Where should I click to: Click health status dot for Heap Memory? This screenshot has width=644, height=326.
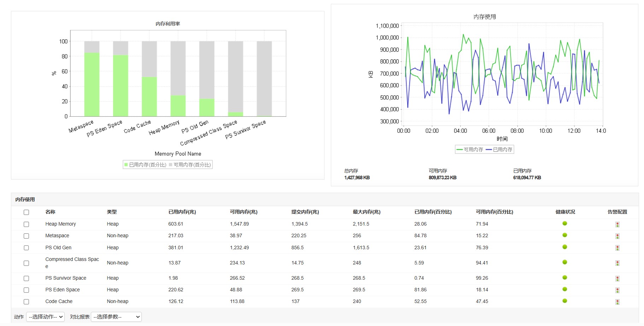[564, 223]
